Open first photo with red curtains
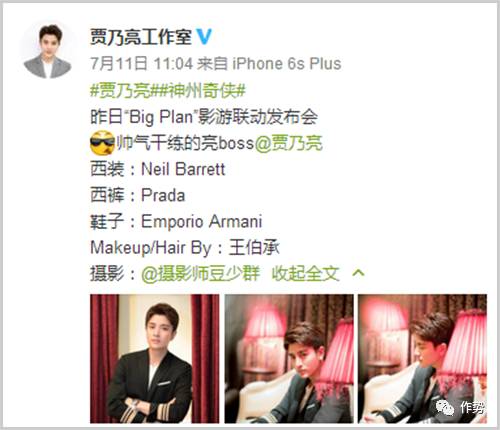 (x=155, y=359)
